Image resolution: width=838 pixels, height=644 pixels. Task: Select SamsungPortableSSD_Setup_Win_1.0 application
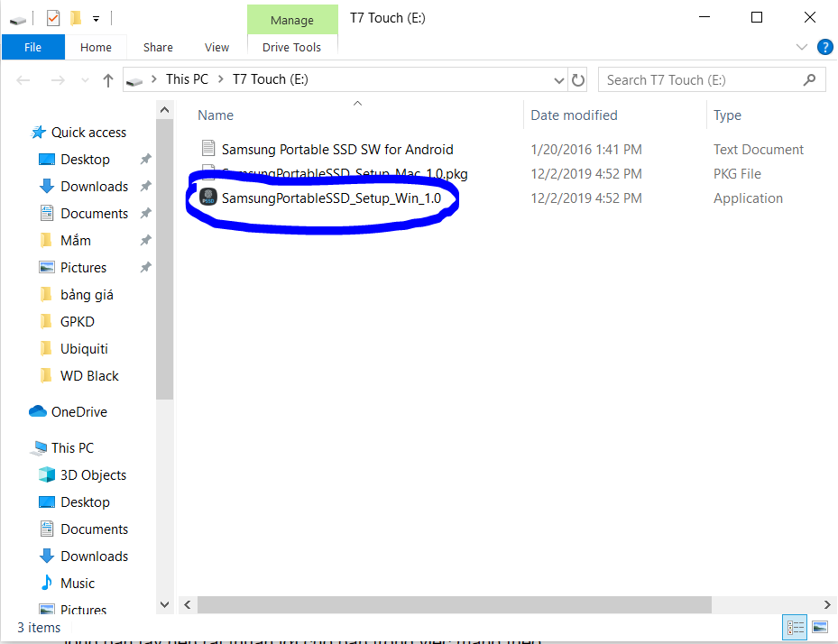pos(331,198)
